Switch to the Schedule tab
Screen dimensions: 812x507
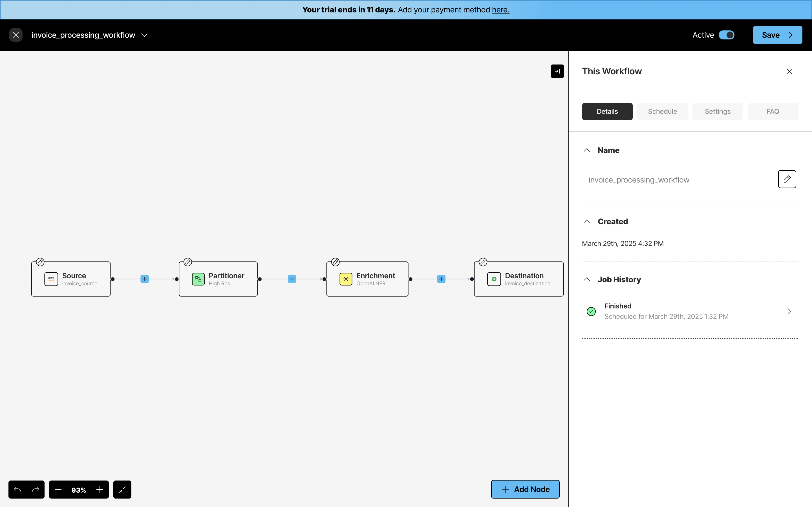662,111
